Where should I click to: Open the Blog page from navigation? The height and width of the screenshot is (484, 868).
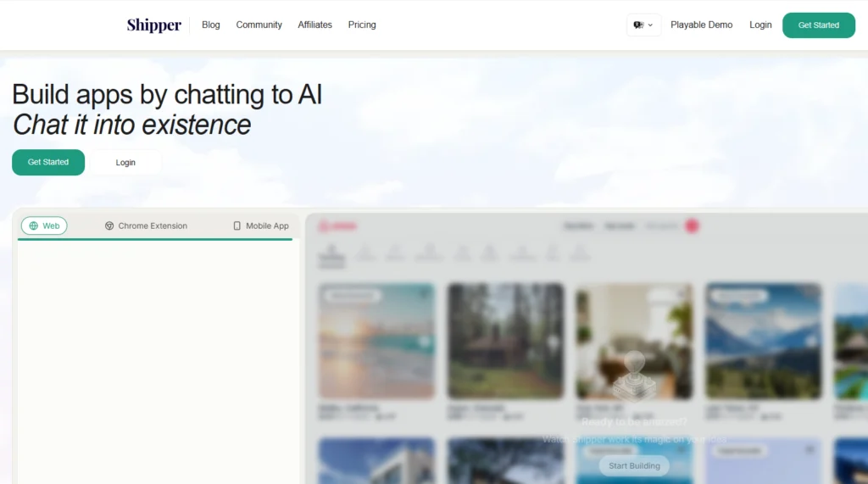(211, 25)
